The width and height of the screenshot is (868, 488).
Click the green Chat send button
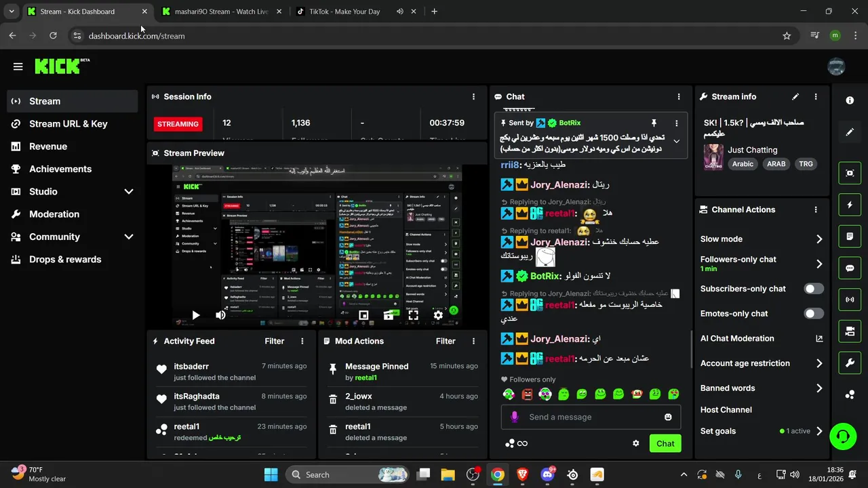click(665, 444)
